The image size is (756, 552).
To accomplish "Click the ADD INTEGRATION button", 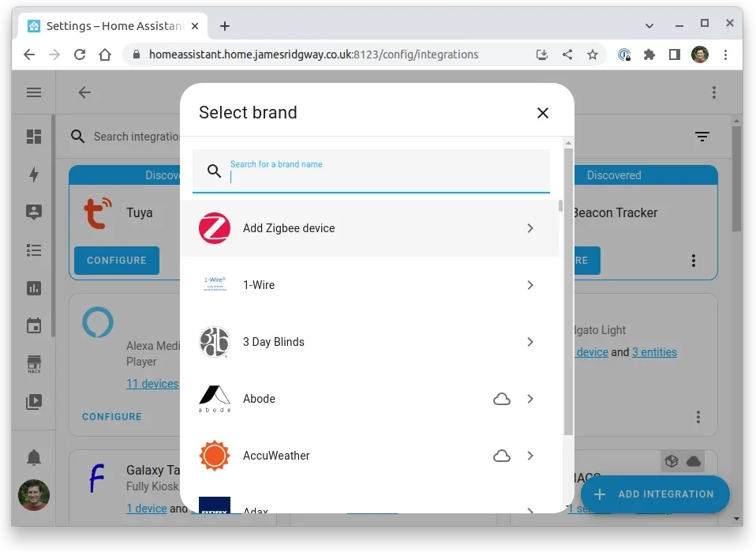I will [x=655, y=494].
